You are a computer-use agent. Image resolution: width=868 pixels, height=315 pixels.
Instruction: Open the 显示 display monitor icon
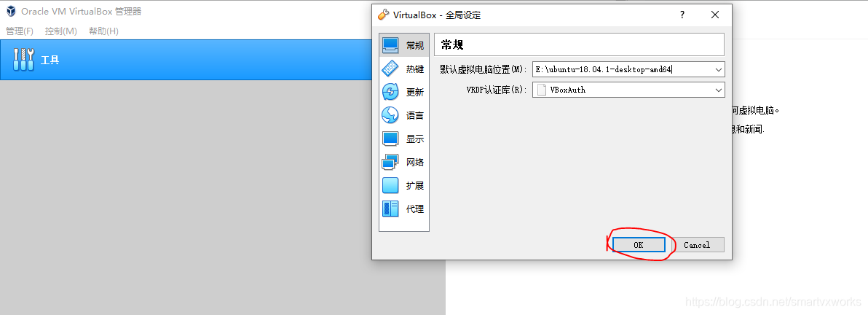tap(390, 139)
